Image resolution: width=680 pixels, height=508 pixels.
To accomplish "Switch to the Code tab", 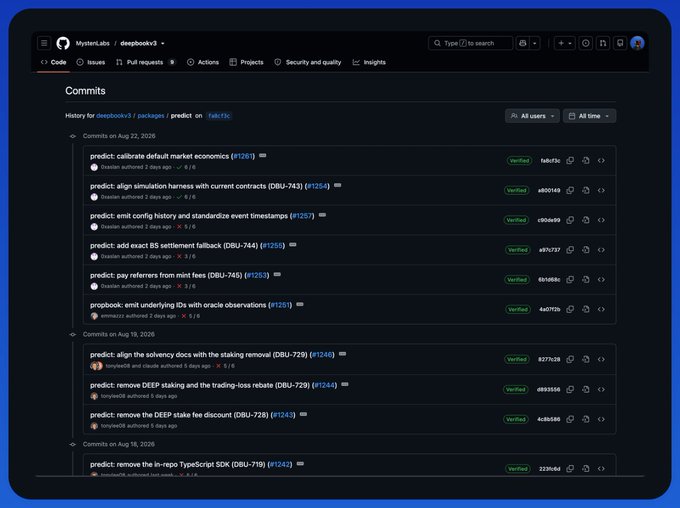I will click(x=53, y=62).
